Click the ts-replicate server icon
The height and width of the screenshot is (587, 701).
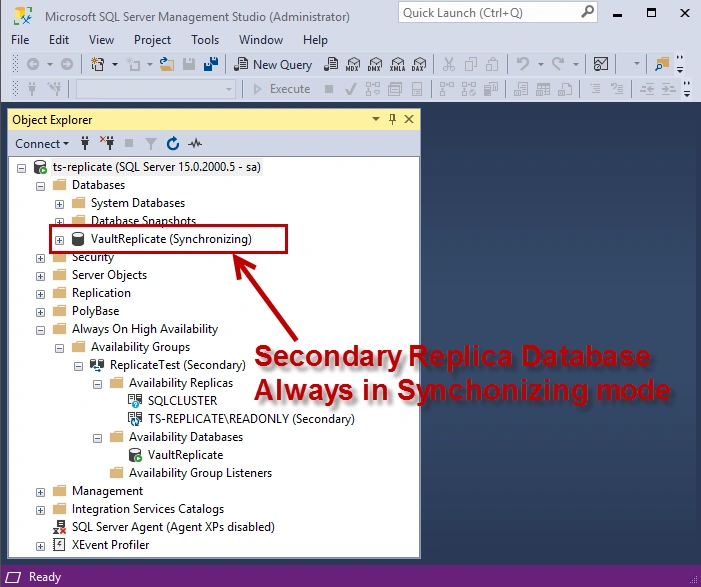pos(40,167)
